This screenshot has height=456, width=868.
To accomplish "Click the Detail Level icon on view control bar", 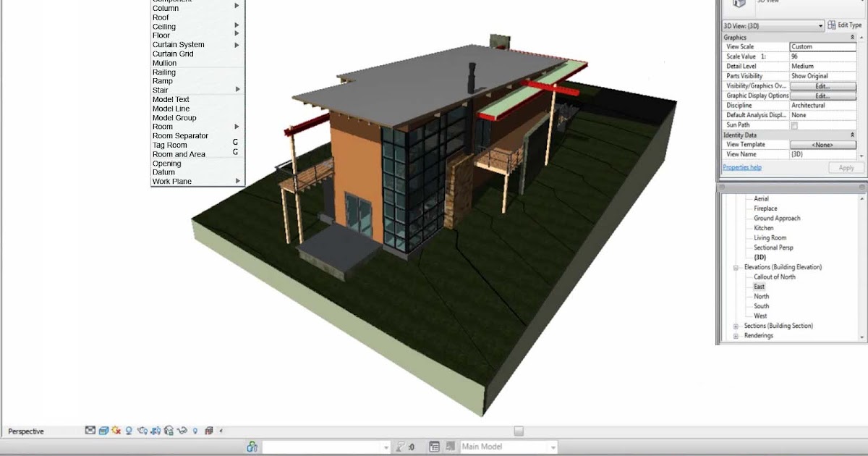I will click(x=90, y=431).
